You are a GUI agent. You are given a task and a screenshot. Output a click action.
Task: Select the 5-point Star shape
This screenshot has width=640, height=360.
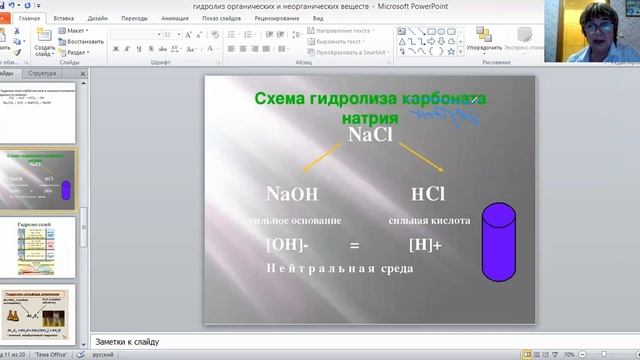coord(451,52)
